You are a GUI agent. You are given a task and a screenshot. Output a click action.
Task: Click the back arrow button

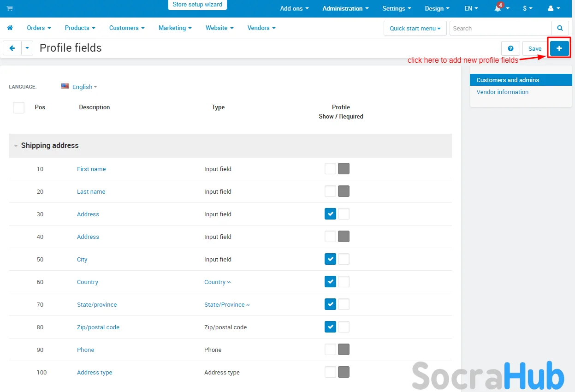[x=12, y=48]
